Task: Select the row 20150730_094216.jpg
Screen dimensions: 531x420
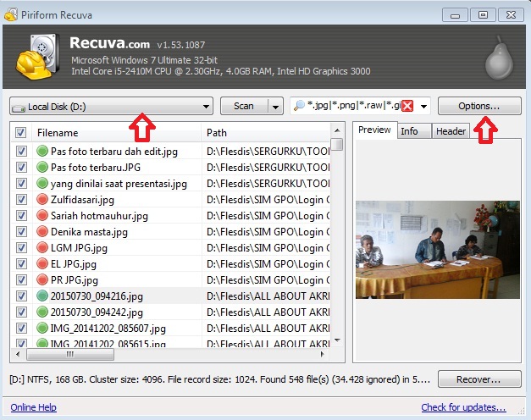Action: pyautogui.click(x=170, y=296)
